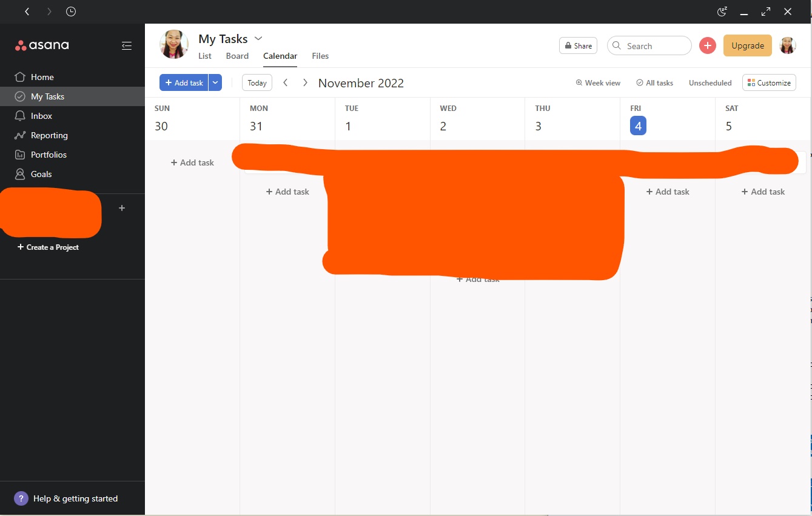Select the Calendar tab

(x=280, y=56)
